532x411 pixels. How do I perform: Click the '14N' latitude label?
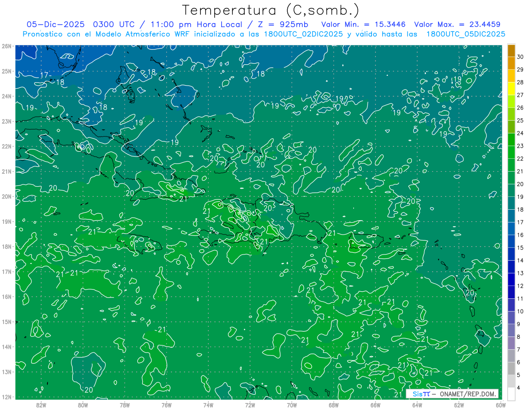click(x=7, y=347)
